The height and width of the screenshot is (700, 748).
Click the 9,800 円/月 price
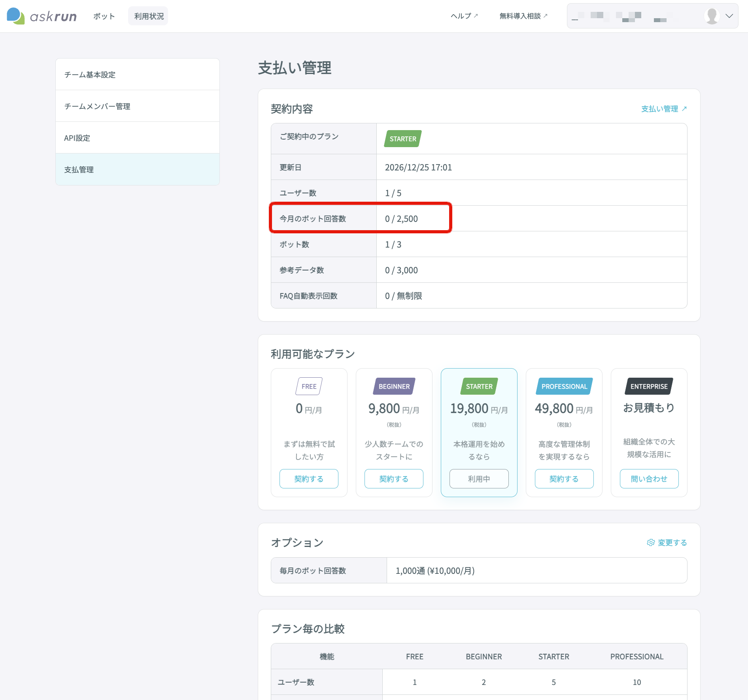point(394,409)
